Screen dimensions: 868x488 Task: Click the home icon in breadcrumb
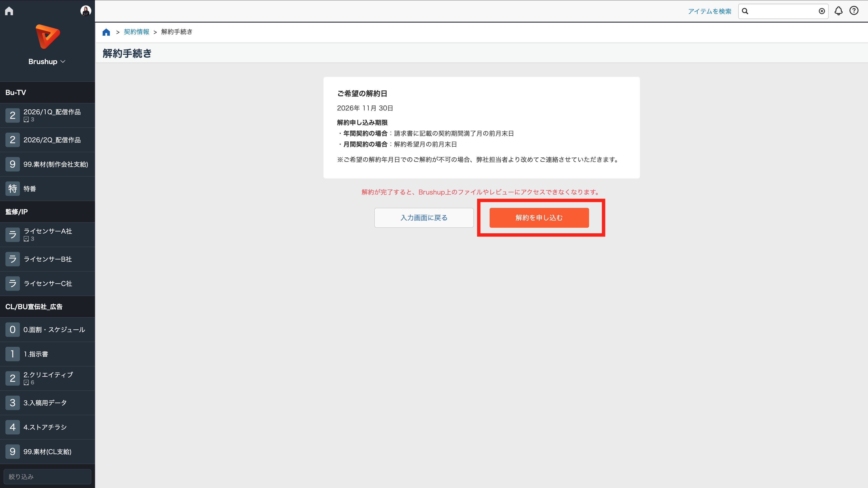point(106,32)
